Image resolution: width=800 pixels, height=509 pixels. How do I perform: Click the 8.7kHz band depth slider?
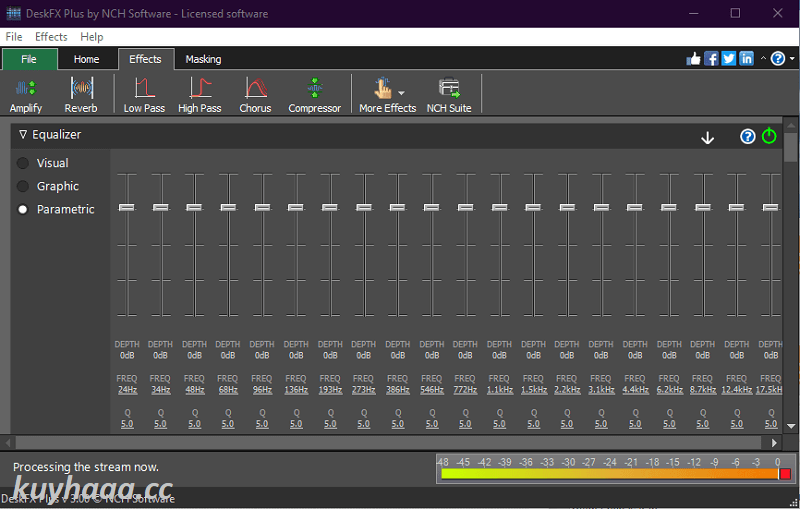point(703,208)
